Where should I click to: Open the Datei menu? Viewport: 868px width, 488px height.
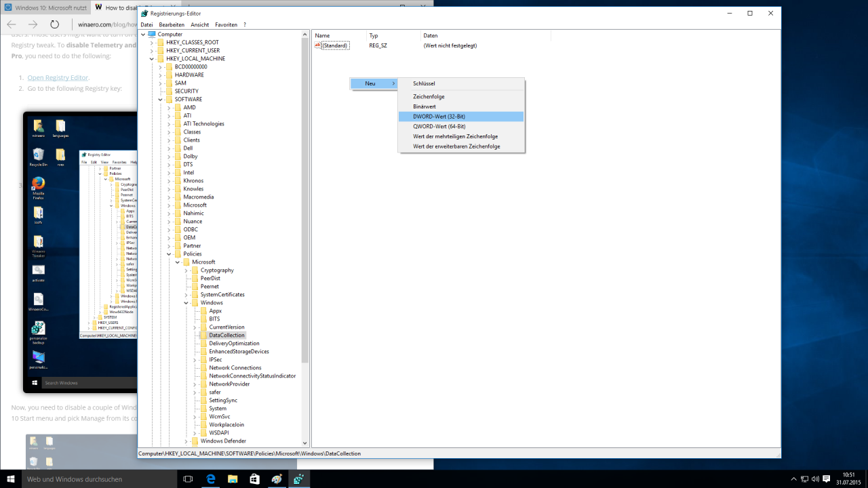(x=146, y=24)
